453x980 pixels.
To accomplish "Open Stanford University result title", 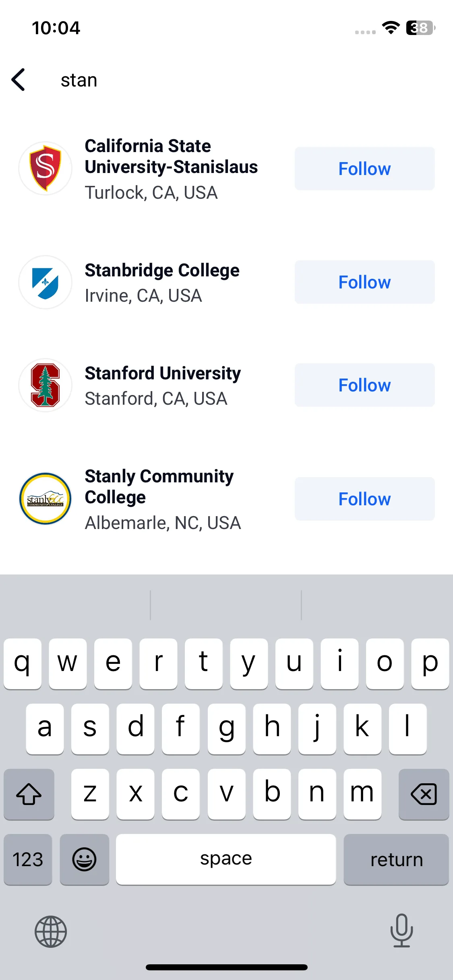I will coord(163,373).
